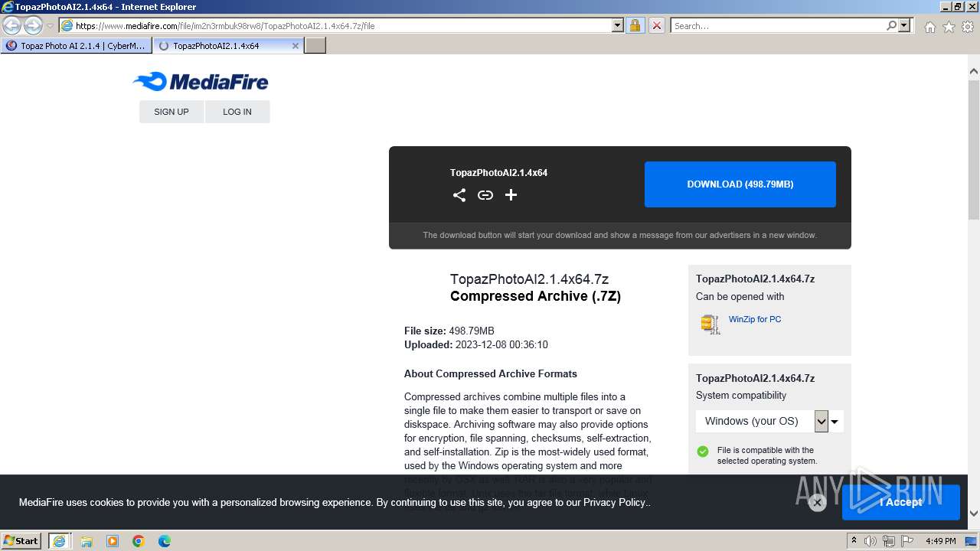Click the Action Center flag icon
Screen dimensions: 980x551
coord(906,541)
